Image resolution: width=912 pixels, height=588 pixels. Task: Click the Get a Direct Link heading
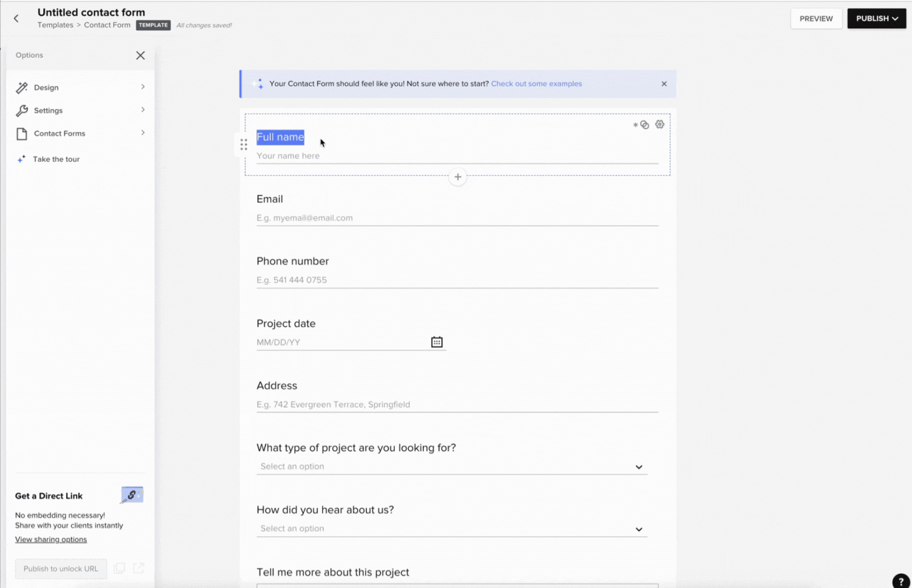pyautogui.click(x=49, y=496)
